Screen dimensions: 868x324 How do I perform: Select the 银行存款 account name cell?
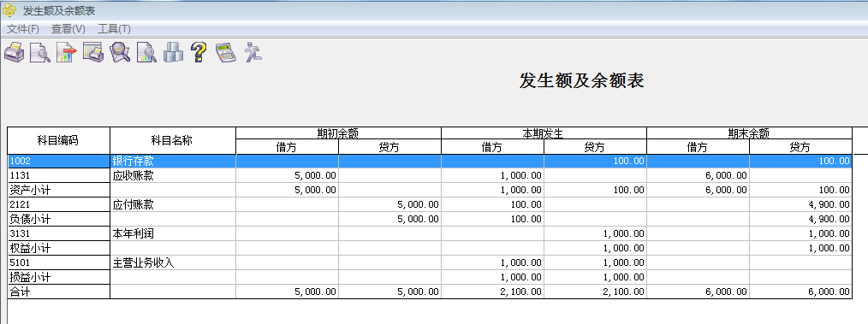[173, 162]
